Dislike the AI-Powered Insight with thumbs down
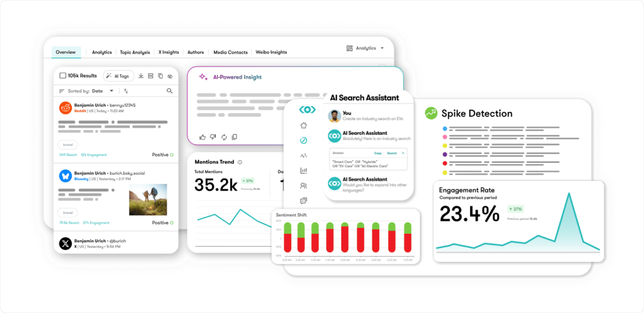 click(213, 137)
